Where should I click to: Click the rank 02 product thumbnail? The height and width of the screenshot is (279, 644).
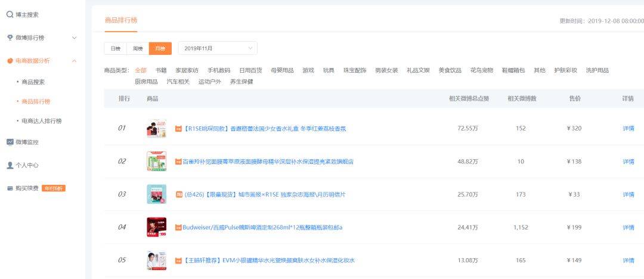pos(156,162)
